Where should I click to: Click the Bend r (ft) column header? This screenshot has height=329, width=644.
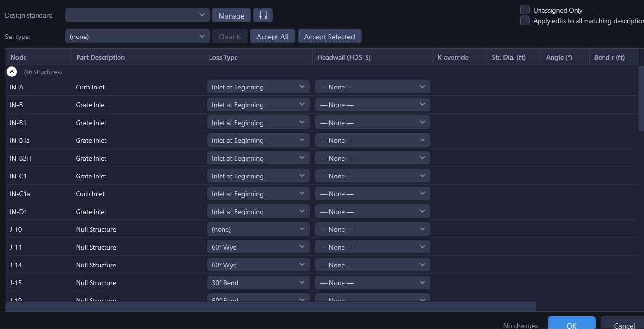coord(613,57)
